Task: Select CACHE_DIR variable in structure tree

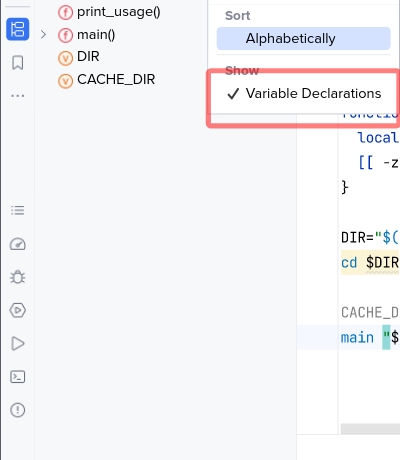Action: pyautogui.click(x=116, y=79)
